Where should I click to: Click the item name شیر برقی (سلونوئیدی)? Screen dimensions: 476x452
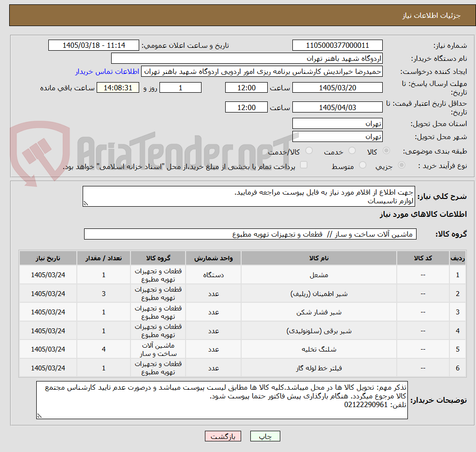coord(319,331)
